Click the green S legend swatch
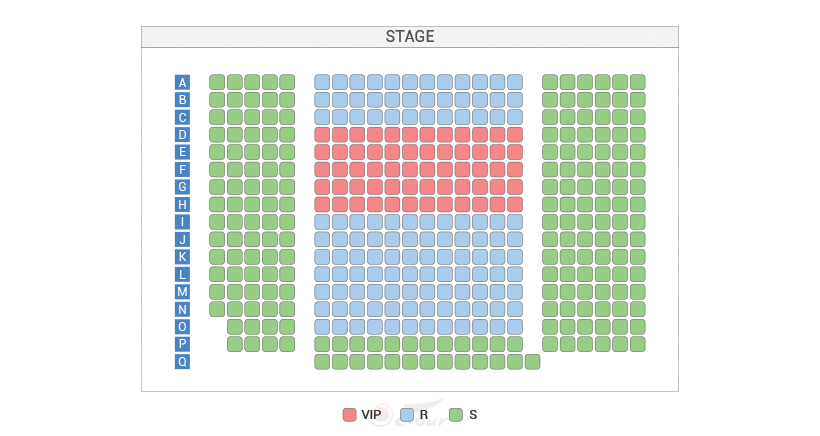Screen dimensions: 820x436 point(456,415)
